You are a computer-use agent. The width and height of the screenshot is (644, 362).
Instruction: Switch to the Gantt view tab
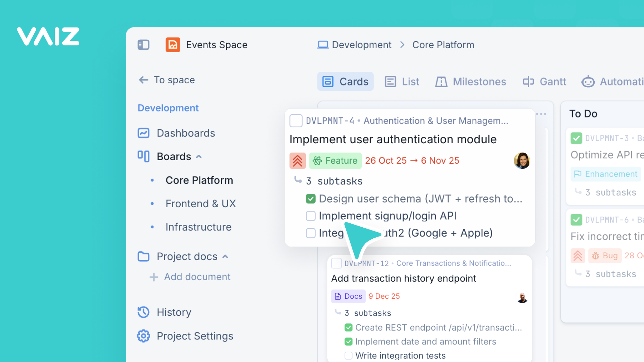coord(544,81)
